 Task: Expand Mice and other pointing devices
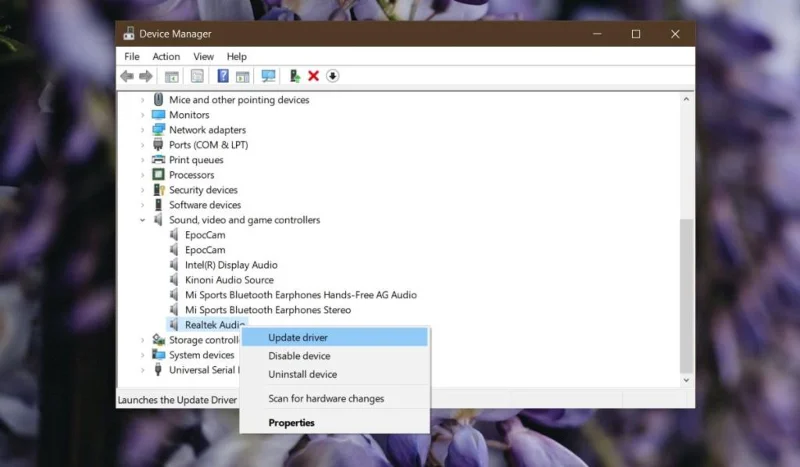tap(142, 100)
